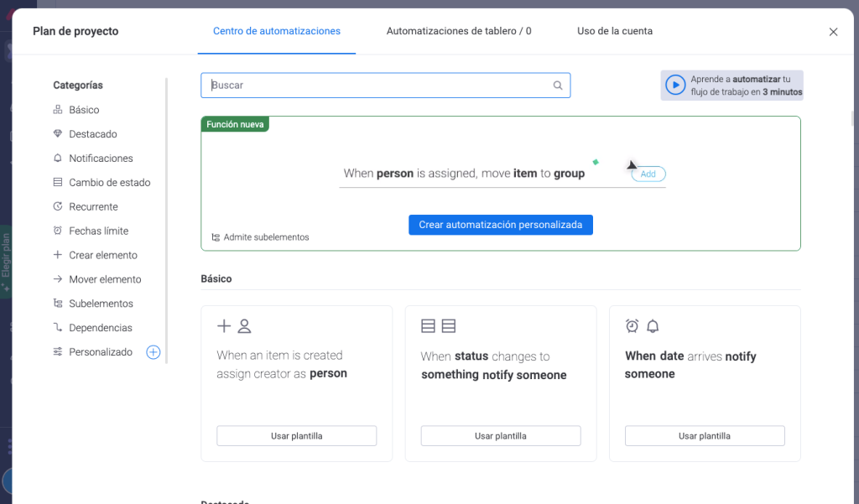The image size is (859, 504).
Task: Select Cambio de estado category
Action: (x=109, y=183)
